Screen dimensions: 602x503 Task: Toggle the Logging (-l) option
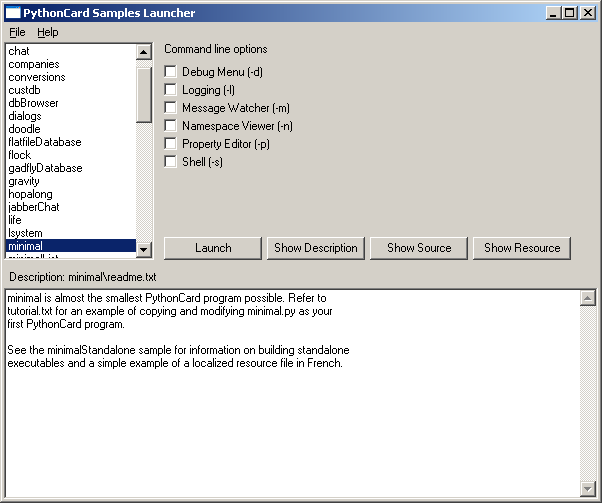point(170,90)
